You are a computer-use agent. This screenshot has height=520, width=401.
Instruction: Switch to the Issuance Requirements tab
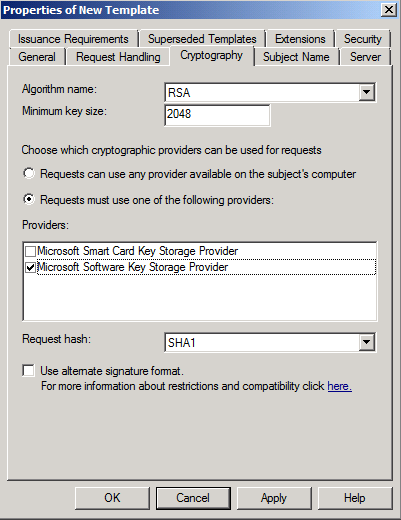73,39
